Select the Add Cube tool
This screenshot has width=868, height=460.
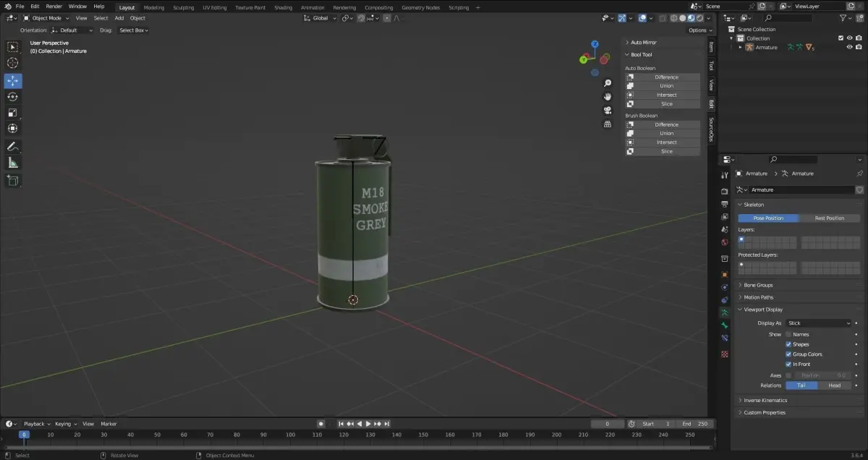13,181
